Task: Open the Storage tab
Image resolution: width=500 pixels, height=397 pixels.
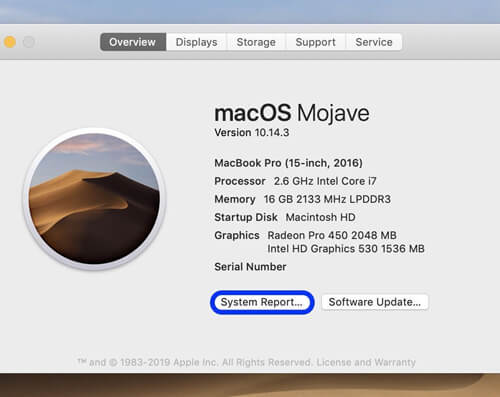Action: point(256,42)
